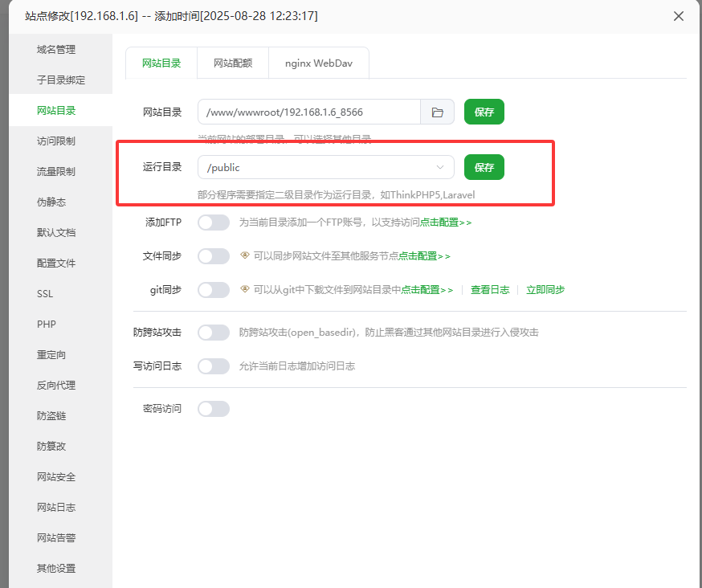The image size is (702, 588).
Task: Save the 网站目录 path
Action: pos(484,112)
